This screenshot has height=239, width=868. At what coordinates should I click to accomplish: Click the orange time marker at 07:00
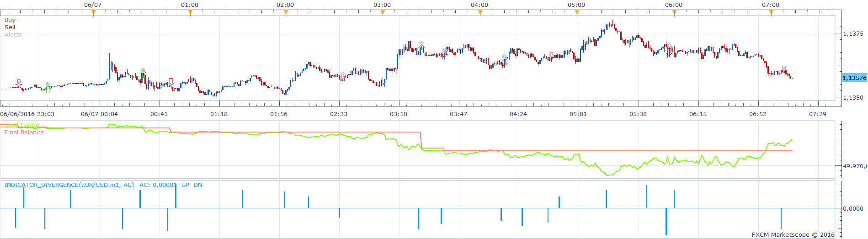click(x=771, y=13)
